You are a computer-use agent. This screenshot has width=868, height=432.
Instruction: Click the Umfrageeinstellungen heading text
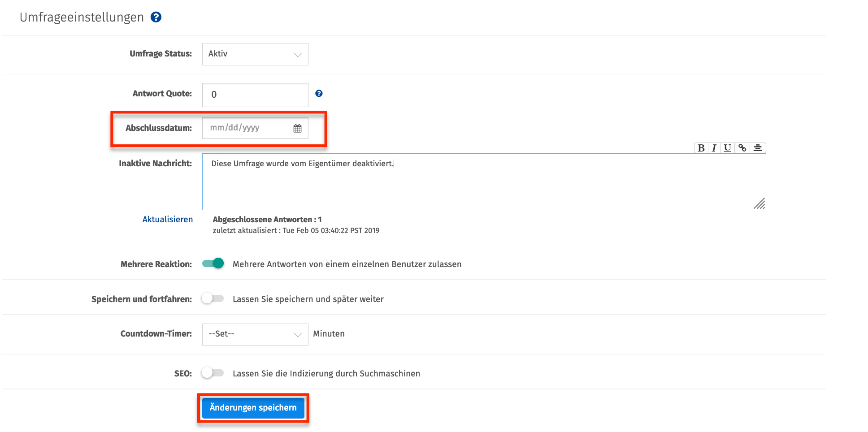82,17
